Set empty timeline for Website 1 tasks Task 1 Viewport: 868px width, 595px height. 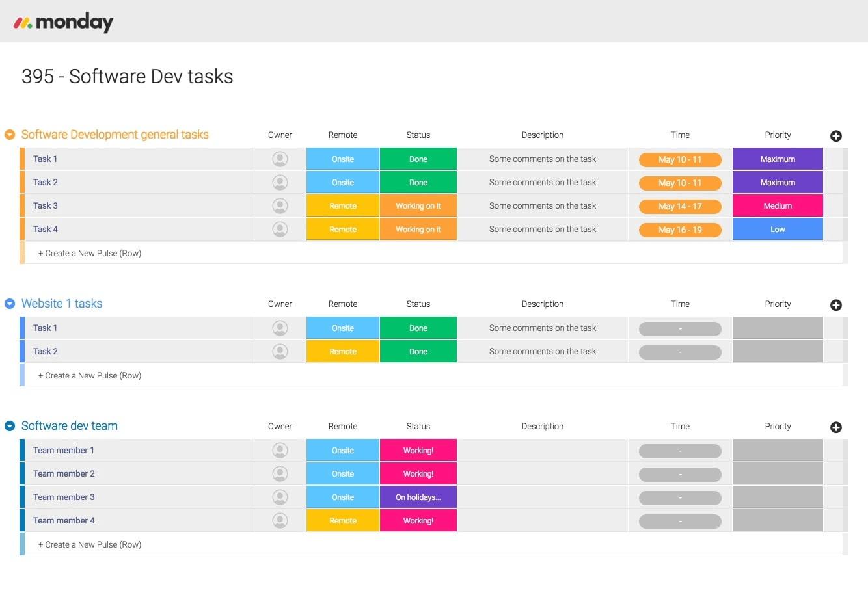click(680, 328)
